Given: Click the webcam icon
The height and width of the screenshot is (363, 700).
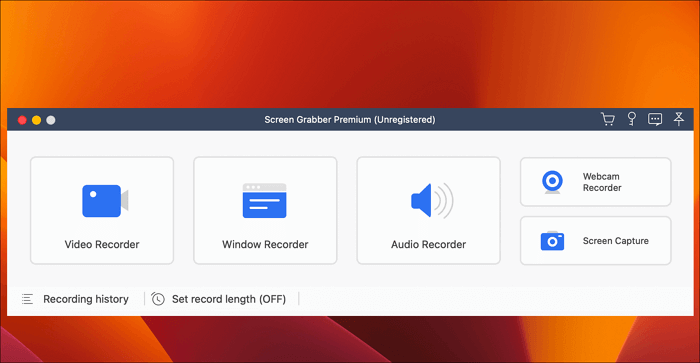Looking at the screenshot, I should 552,182.
